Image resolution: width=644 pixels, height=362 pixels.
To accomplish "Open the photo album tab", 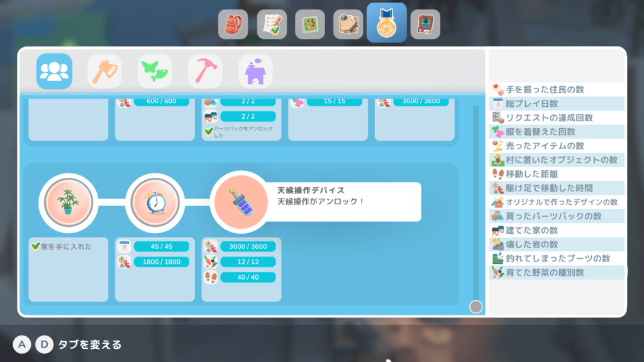I will coord(309,25).
